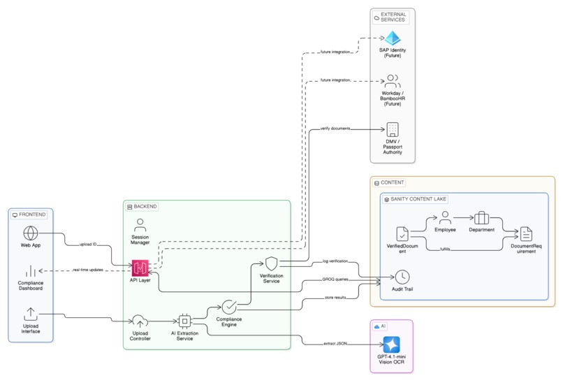Click the FRONTEND group label
This screenshot has height=392, width=563.
(29, 215)
